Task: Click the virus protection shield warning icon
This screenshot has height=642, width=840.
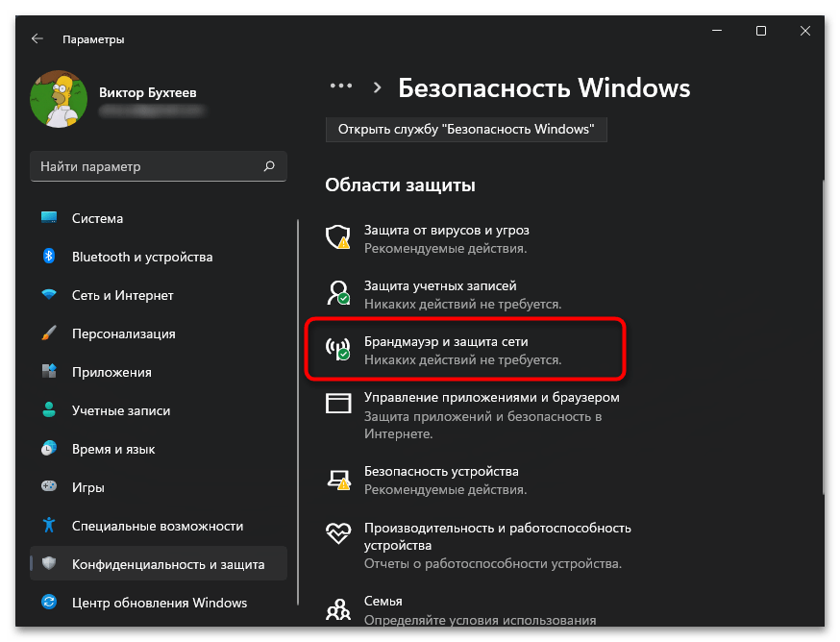Action: (x=338, y=236)
